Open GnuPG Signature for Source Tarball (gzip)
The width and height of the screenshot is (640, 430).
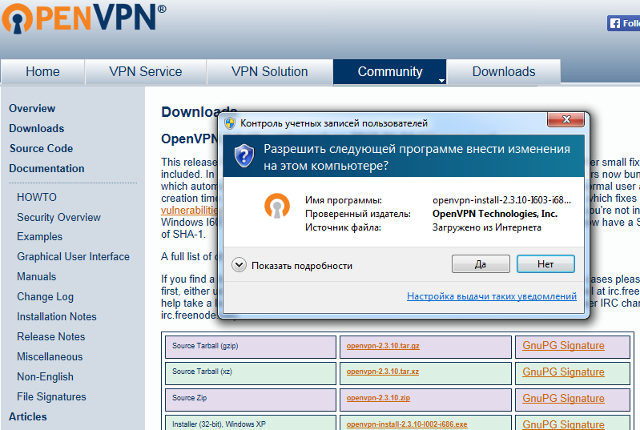[x=563, y=346]
